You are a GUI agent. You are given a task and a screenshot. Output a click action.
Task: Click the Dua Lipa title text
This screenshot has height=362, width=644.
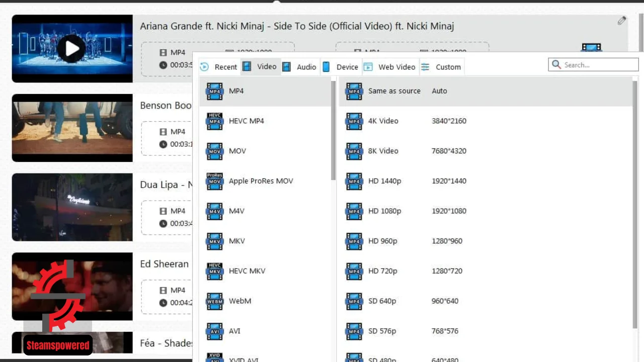click(166, 185)
